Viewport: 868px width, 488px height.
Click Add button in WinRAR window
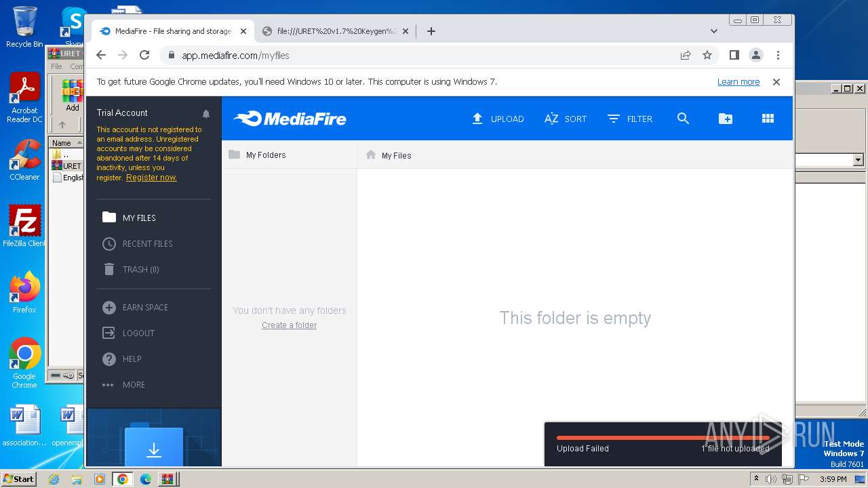coord(72,96)
